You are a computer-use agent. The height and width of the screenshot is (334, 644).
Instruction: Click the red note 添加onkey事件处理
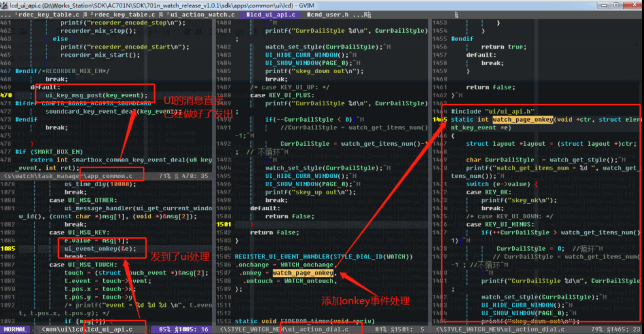pos(366,301)
